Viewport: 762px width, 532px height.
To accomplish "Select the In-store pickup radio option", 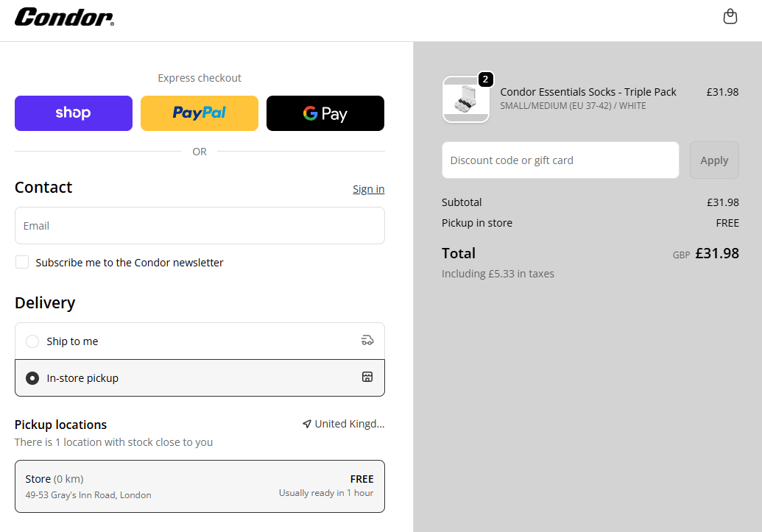I will pos(32,378).
